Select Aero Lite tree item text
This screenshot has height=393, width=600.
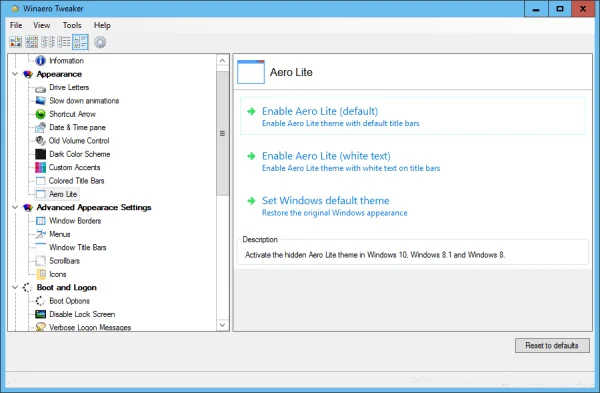point(63,194)
